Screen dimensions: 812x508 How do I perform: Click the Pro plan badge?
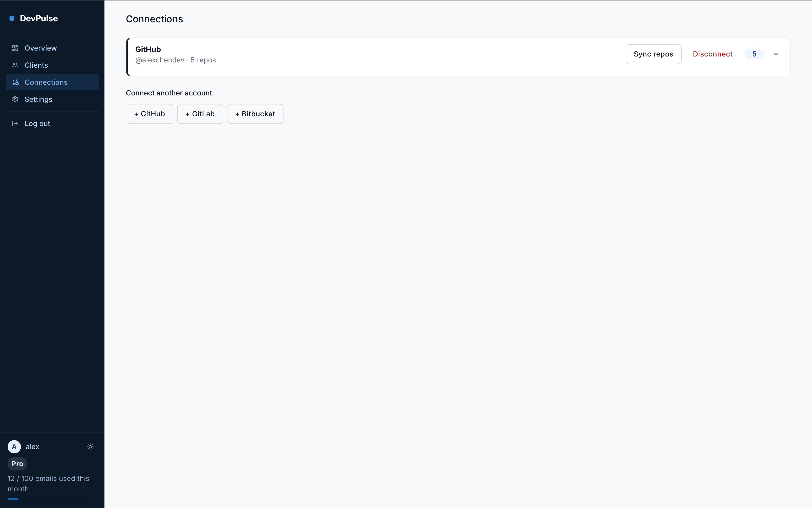pos(17,464)
